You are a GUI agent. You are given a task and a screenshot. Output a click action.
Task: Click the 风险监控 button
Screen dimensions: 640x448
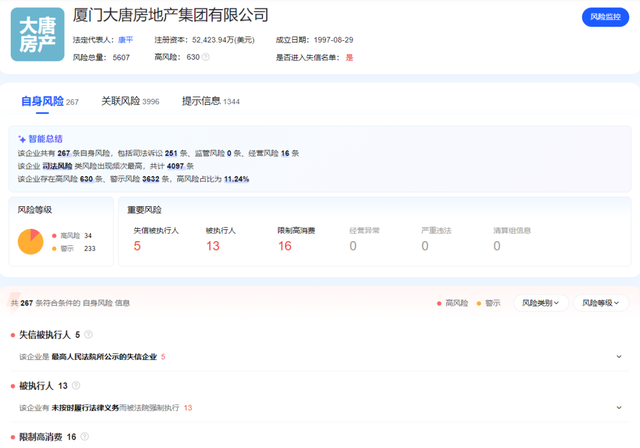pos(605,17)
